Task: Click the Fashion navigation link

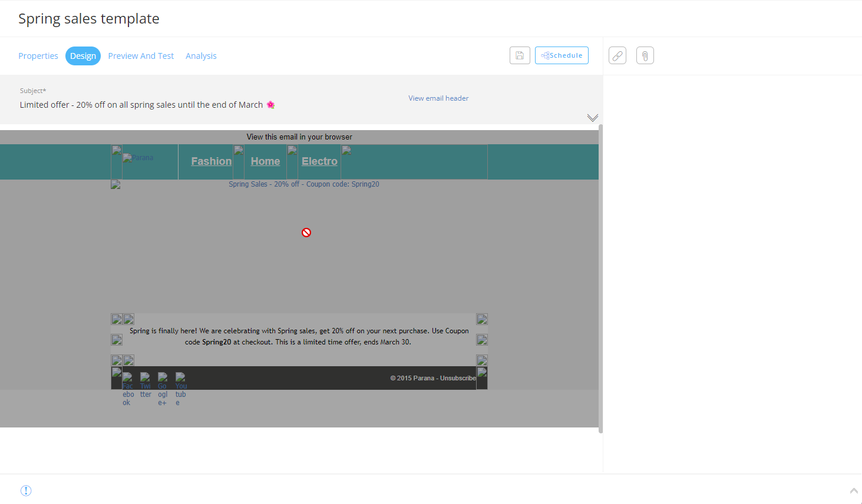Action: [x=212, y=161]
